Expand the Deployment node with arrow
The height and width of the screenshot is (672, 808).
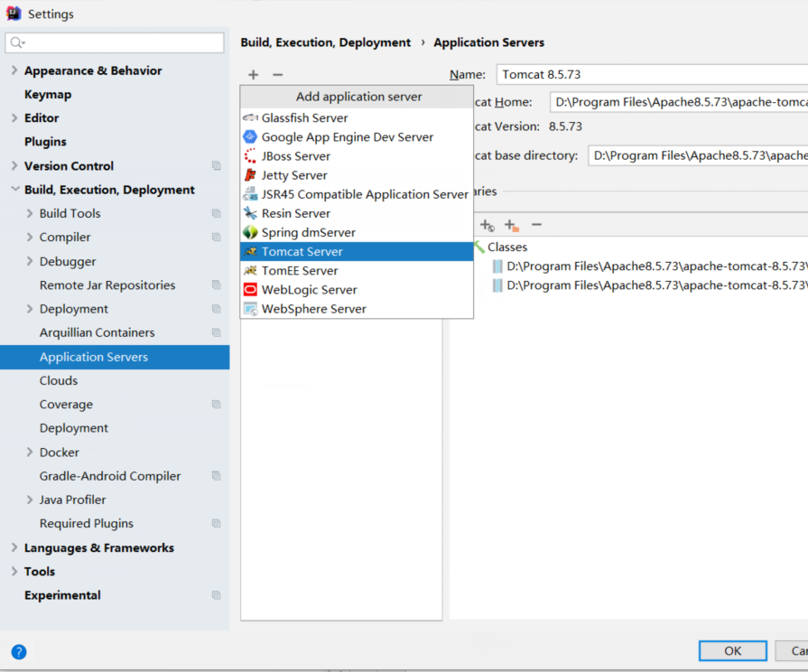click(30, 308)
